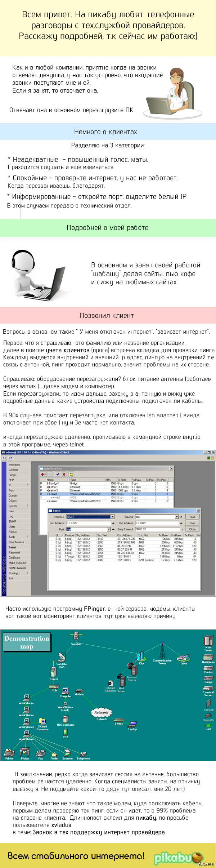The image size is (216, 868).
Task: Open New Terminal in WinBox sidebar
Action: [17, 542]
